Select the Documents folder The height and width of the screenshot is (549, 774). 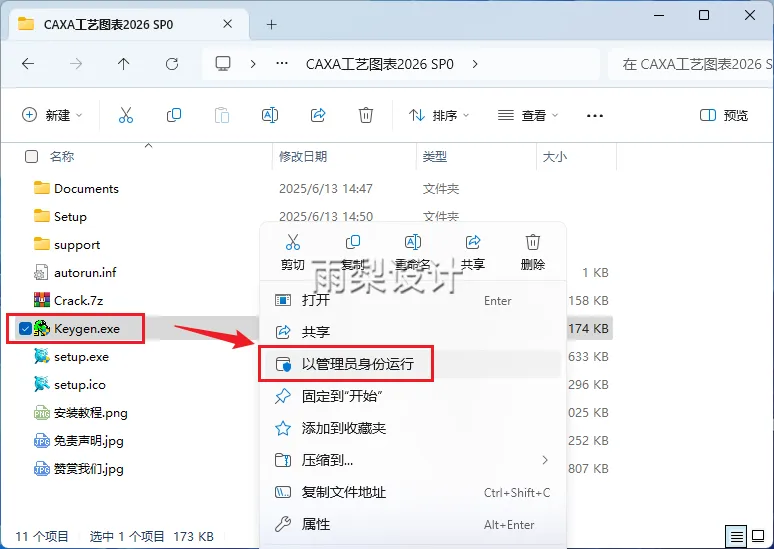point(86,189)
